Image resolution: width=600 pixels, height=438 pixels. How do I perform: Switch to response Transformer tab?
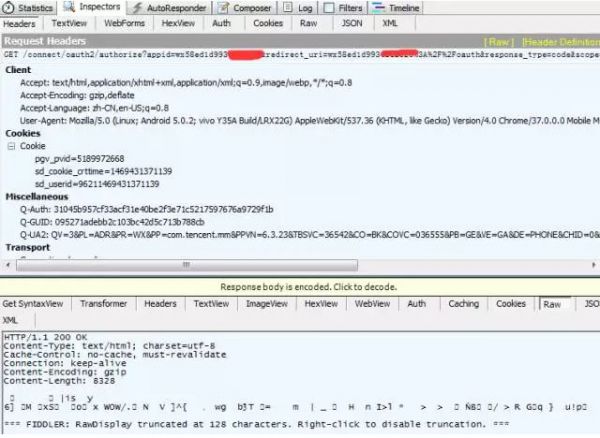click(x=103, y=303)
